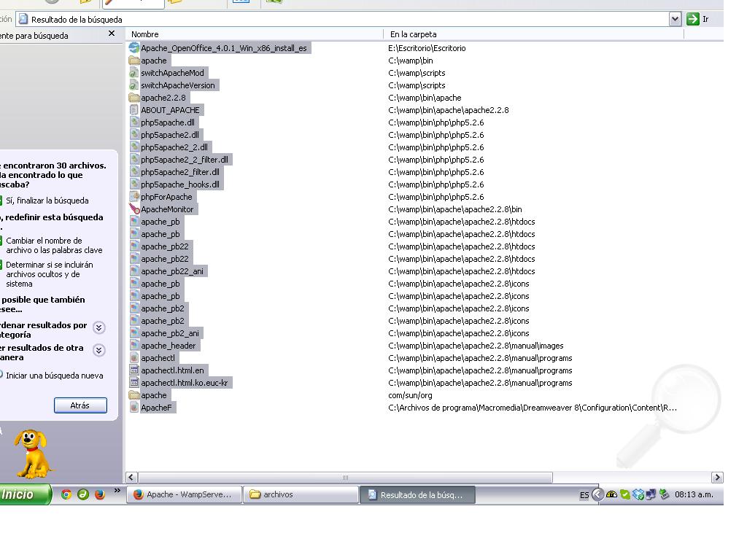This screenshot has height=560, width=747.
Task: Close the search assistant panel
Action: click(x=112, y=34)
